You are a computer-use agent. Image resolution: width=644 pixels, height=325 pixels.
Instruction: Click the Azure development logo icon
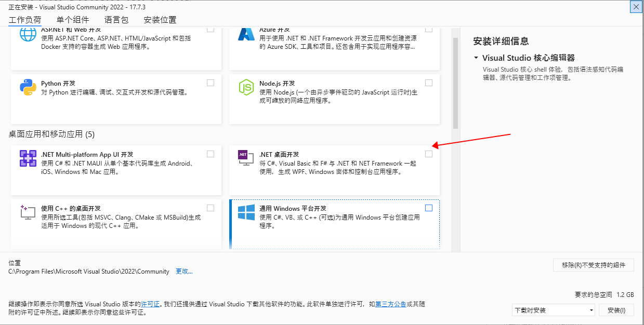(x=245, y=34)
